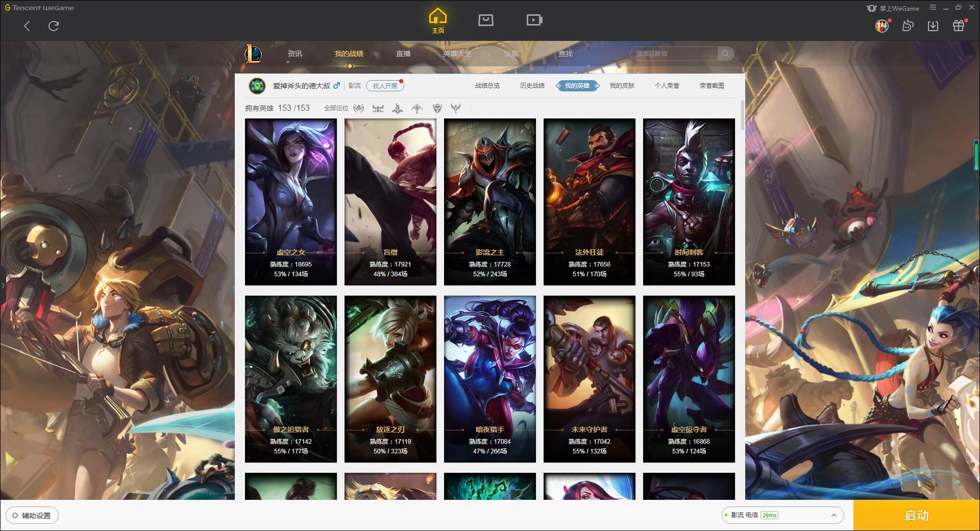Expand the left edge sidebar arrow
Image resolution: width=980 pixels, height=531 pixels.
coord(3,285)
